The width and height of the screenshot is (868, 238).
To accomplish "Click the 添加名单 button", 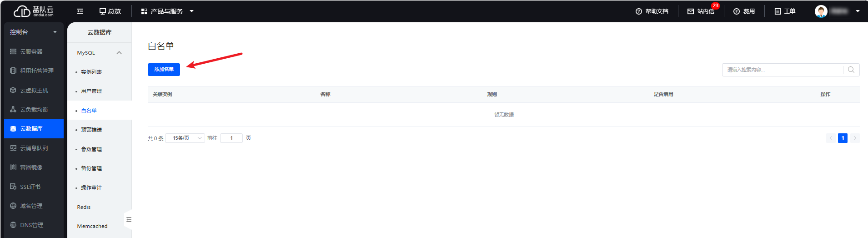I will coord(164,70).
